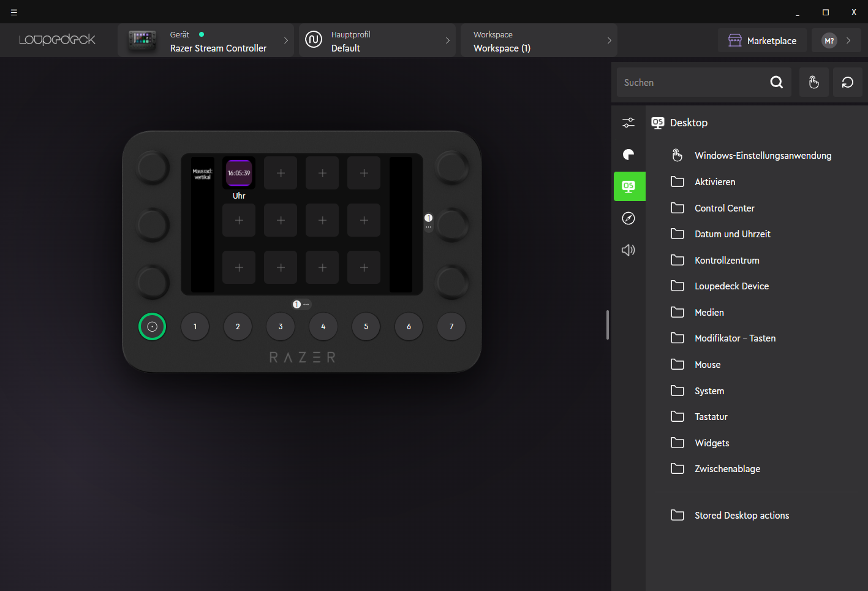Open the hamburger main menu
The width and height of the screenshot is (868, 591).
[x=14, y=12]
